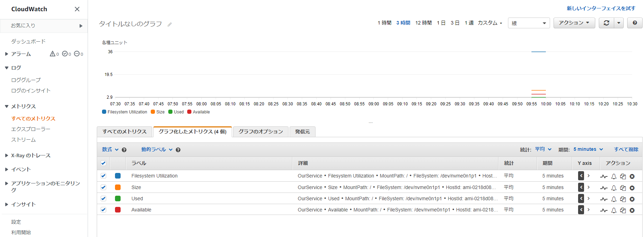Toggle the Used metric checkbox

click(x=103, y=198)
